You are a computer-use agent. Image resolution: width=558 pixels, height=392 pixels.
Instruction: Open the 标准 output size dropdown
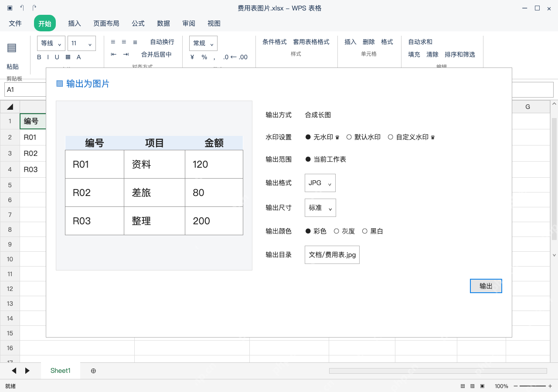(320, 208)
